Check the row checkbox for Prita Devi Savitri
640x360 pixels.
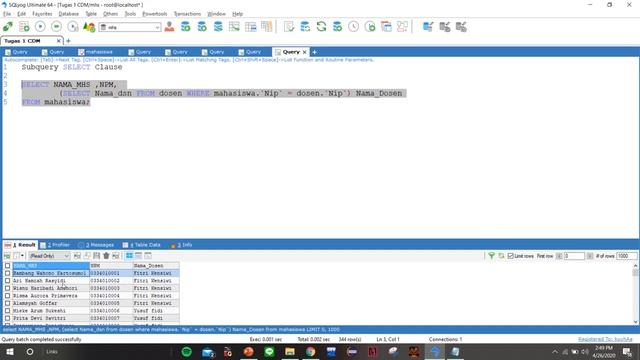click(x=7, y=318)
